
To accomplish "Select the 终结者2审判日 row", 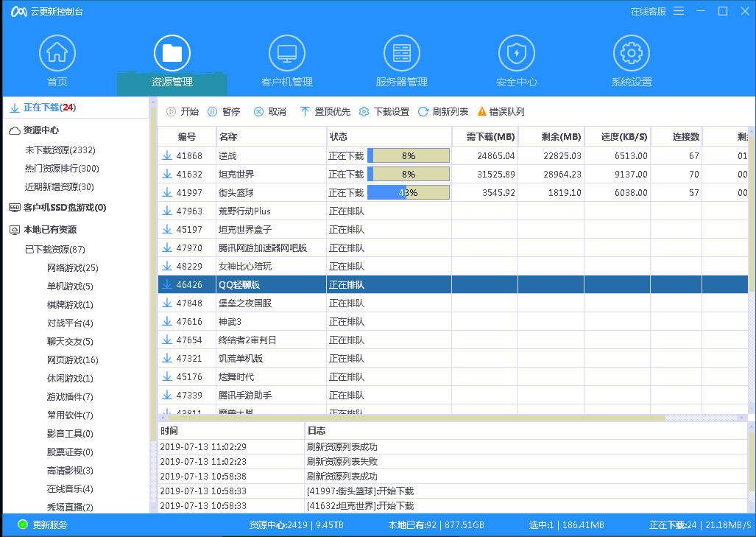I will (x=453, y=340).
